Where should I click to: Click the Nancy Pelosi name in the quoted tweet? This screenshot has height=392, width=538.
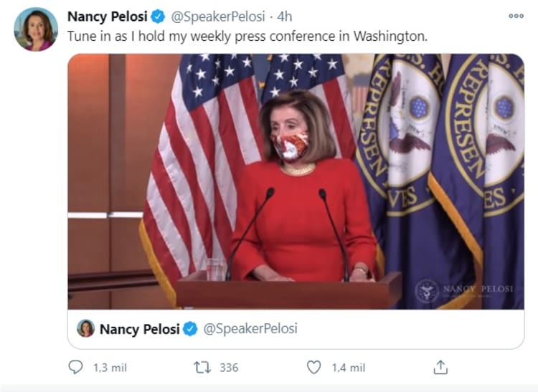140,329
